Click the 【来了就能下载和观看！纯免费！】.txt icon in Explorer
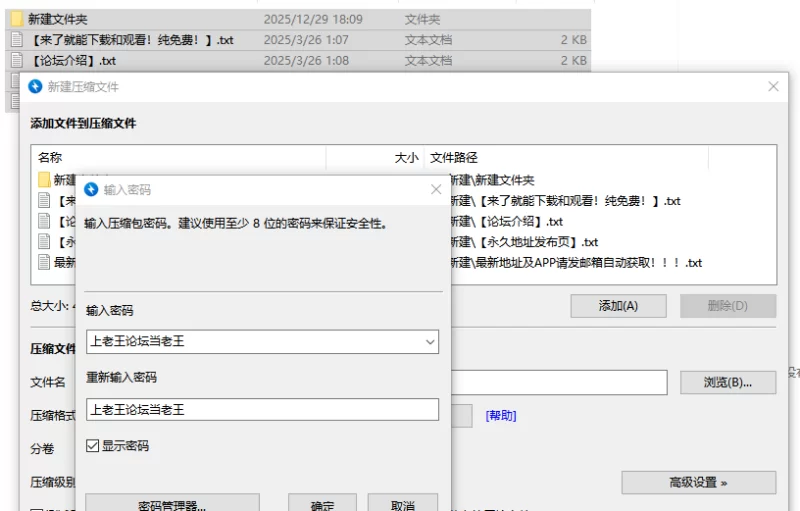The image size is (800, 511). [x=16, y=40]
